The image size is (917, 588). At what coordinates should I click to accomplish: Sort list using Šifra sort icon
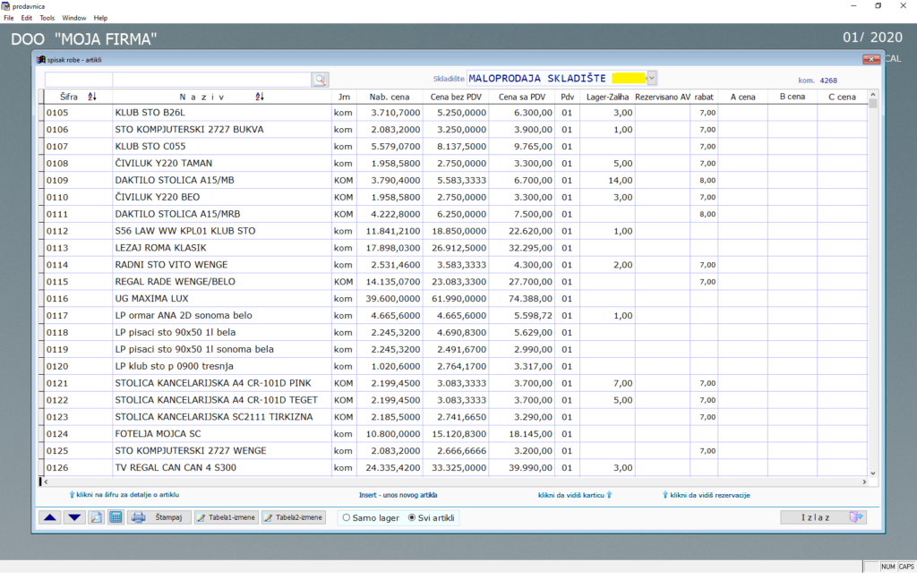click(92, 97)
